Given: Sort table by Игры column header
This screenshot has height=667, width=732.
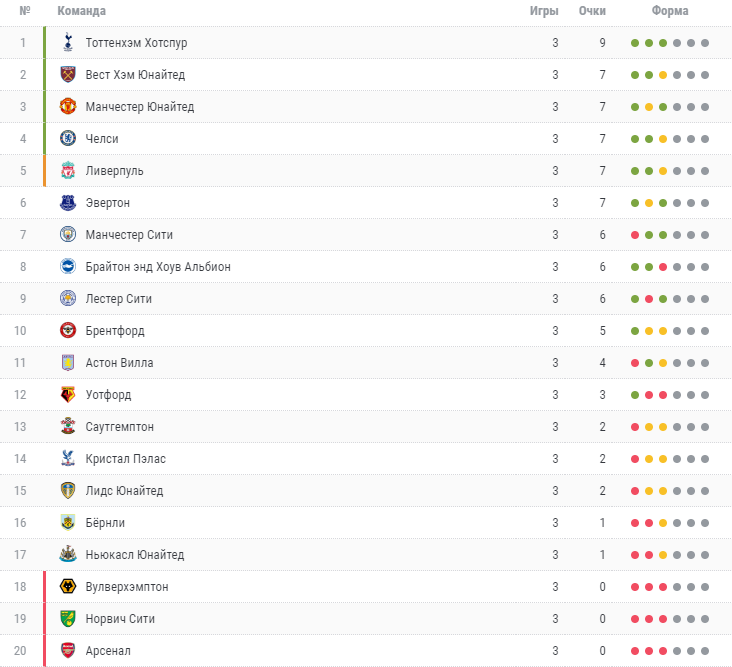Looking at the screenshot, I should tap(544, 10).
